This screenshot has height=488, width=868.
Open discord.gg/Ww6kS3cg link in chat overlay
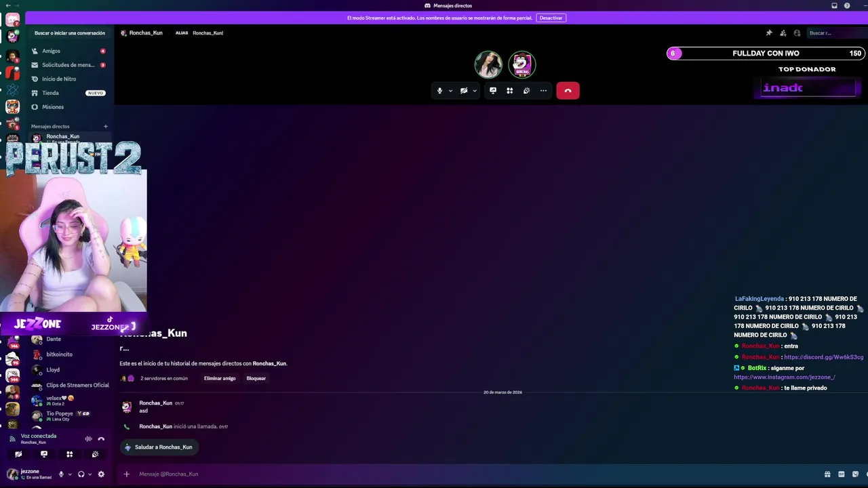click(824, 357)
